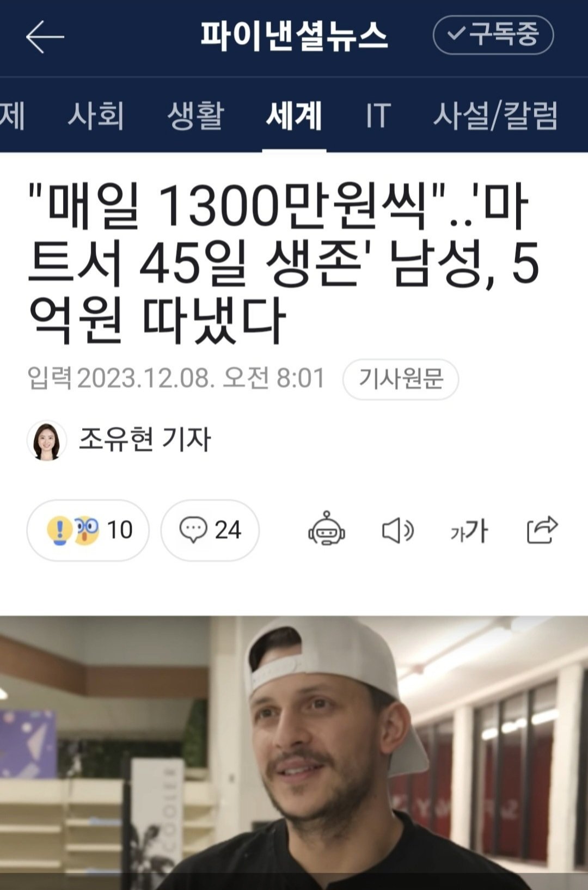588x890 pixels.
Task: Play the article audio with the speaker icon
Action: (397, 530)
